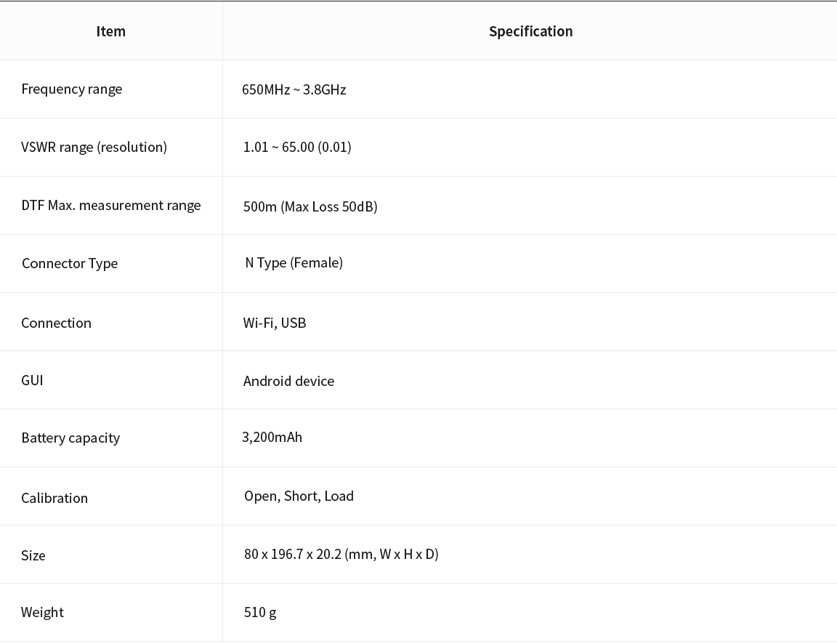Select the Calibration row label
This screenshot has height=644, width=837.
[x=54, y=498]
